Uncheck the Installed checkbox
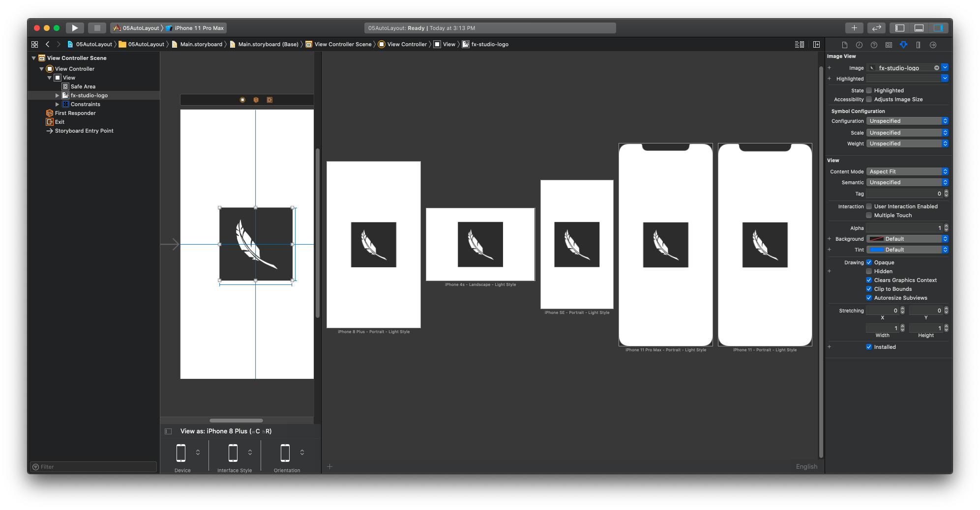The image size is (980, 510). coord(869,347)
